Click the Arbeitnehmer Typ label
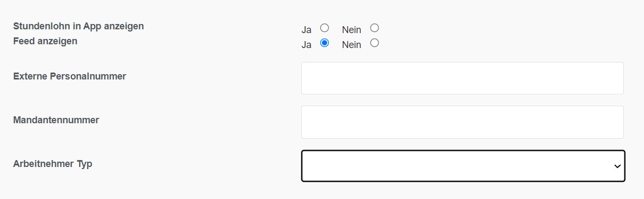Screen dimensions: 644x199 coord(52,164)
